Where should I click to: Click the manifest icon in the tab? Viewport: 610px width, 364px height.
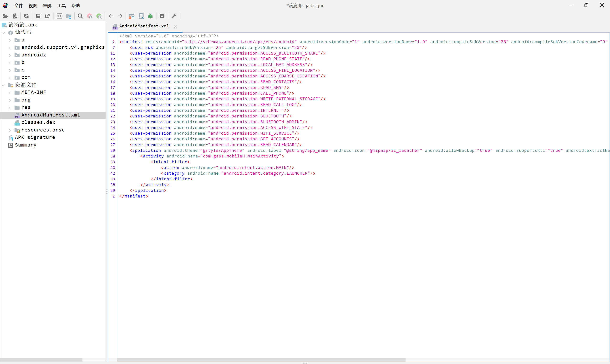115,26
